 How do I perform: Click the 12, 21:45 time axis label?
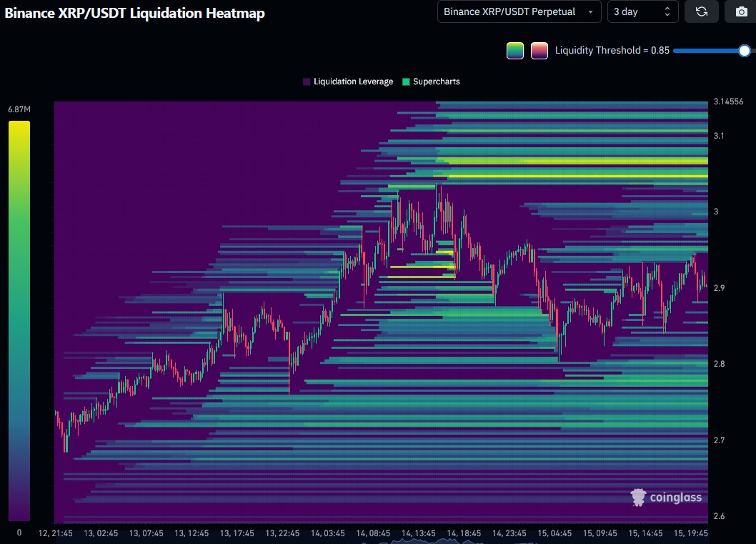tap(56, 533)
